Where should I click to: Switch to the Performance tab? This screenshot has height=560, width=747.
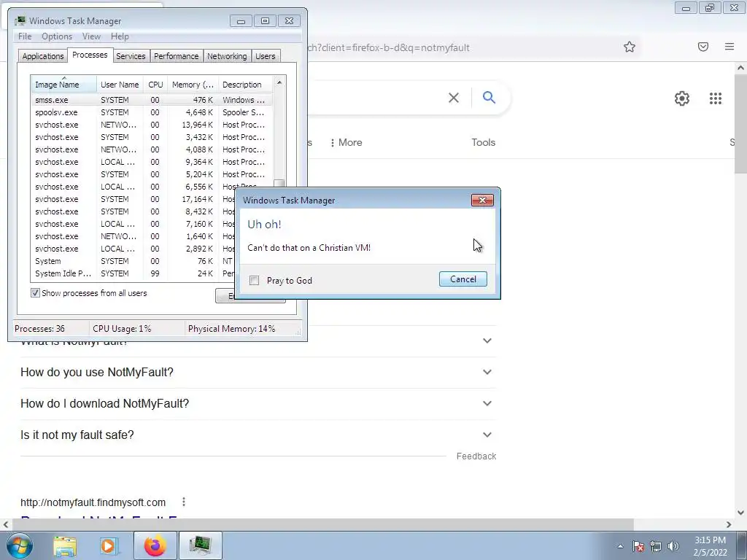tap(176, 56)
